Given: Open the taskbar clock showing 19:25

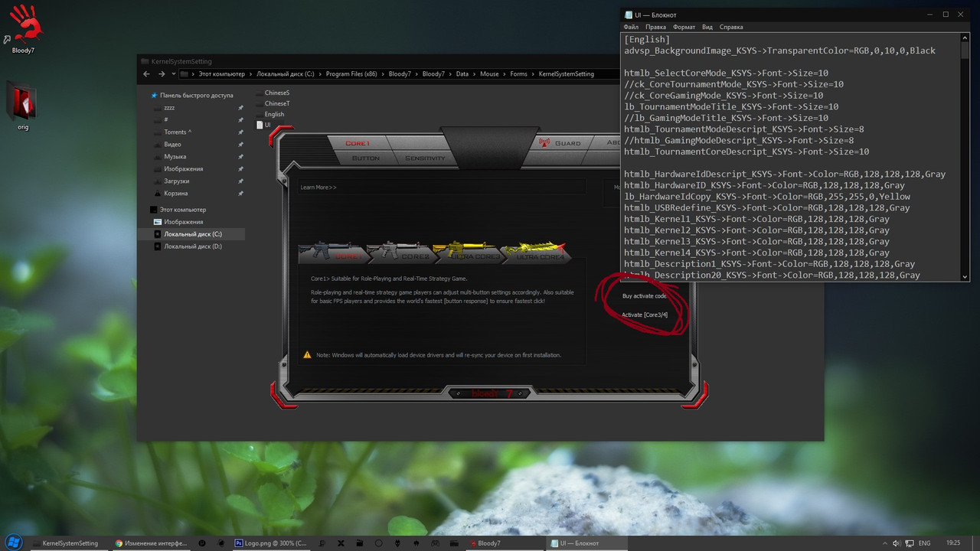Looking at the screenshot, I should click(x=953, y=543).
